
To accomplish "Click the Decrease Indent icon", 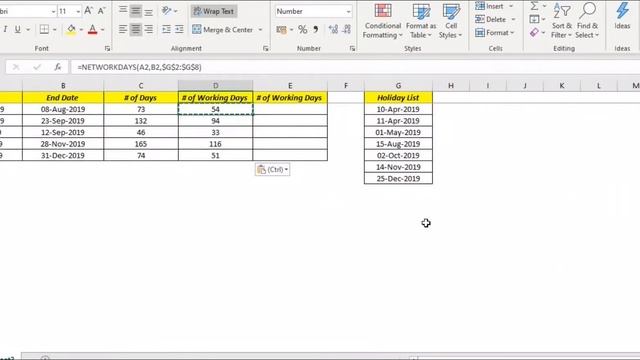I will pyautogui.click(x=166, y=29).
